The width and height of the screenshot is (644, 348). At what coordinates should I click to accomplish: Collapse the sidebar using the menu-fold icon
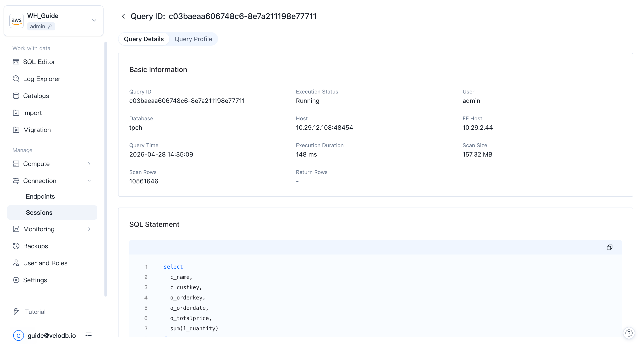click(x=89, y=335)
